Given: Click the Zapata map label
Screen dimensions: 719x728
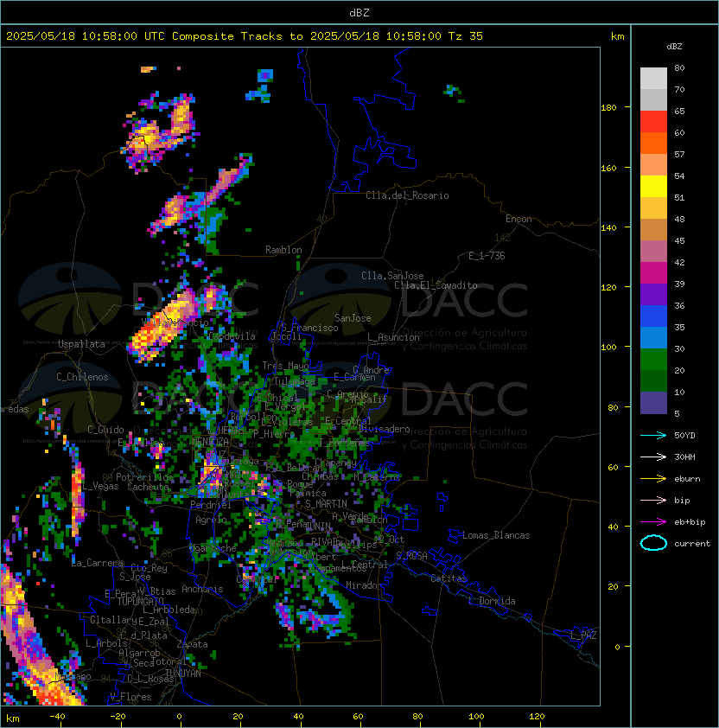Looking at the screenshot, I should pos(192,644).
